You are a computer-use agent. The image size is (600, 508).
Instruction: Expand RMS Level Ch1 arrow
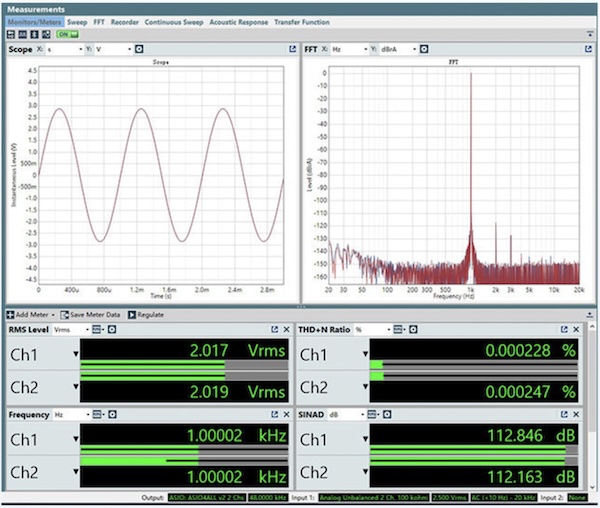[x=76, y=354]
